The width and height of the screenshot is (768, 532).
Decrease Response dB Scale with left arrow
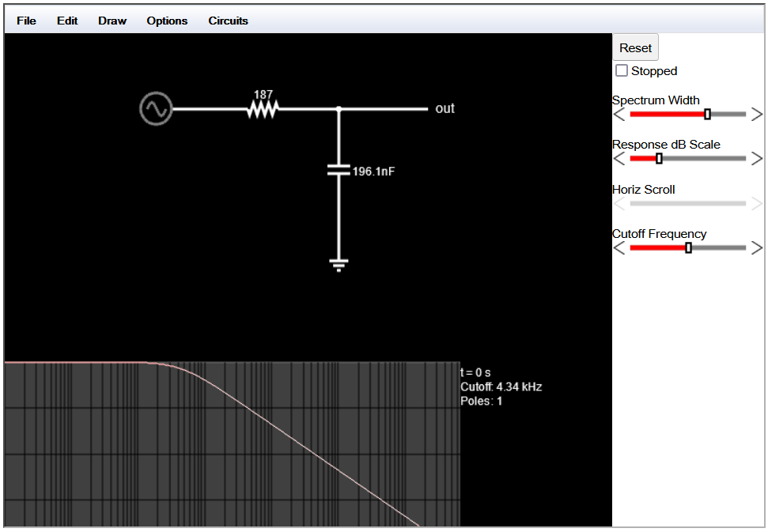[x=619, y=159]
